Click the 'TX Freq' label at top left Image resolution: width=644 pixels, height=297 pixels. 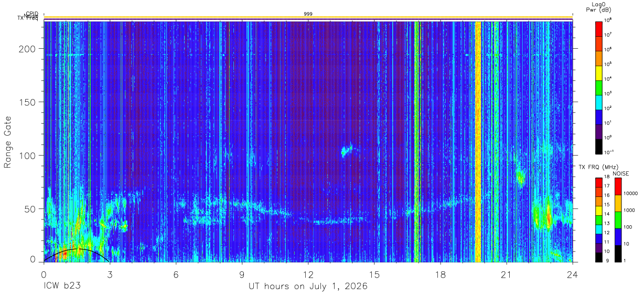click(28, 19)
